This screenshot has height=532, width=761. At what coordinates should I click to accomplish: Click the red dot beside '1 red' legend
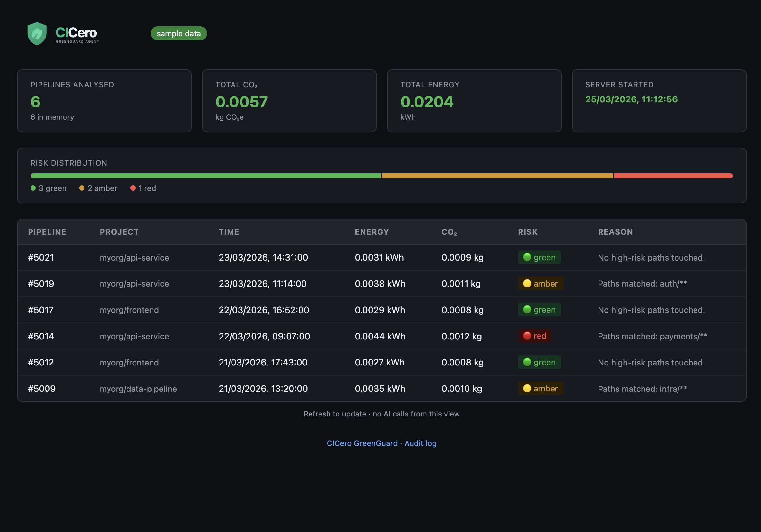(133, 188)
